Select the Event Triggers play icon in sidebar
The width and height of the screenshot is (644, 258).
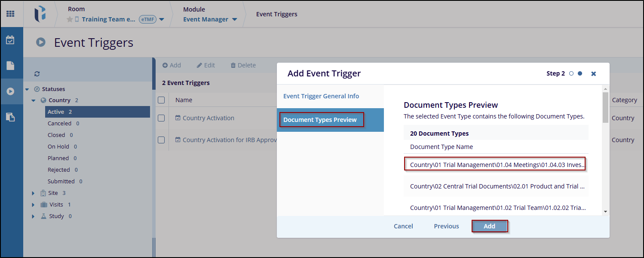tap(10, 91)
